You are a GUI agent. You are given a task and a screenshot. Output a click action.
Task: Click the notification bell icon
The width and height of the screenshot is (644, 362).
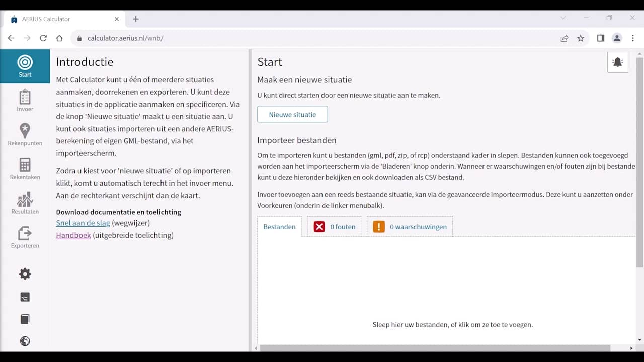[x=617, y=62]
